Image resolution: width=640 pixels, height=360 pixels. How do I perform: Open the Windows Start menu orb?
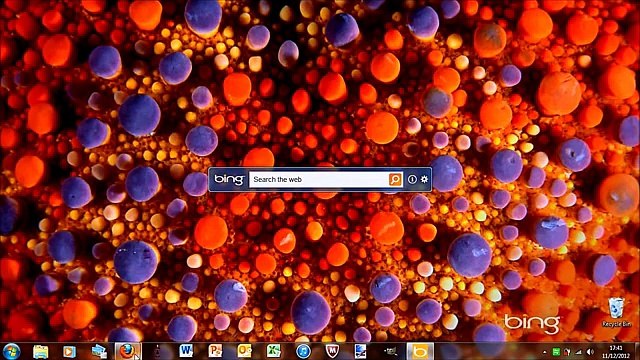click(11, 351)
